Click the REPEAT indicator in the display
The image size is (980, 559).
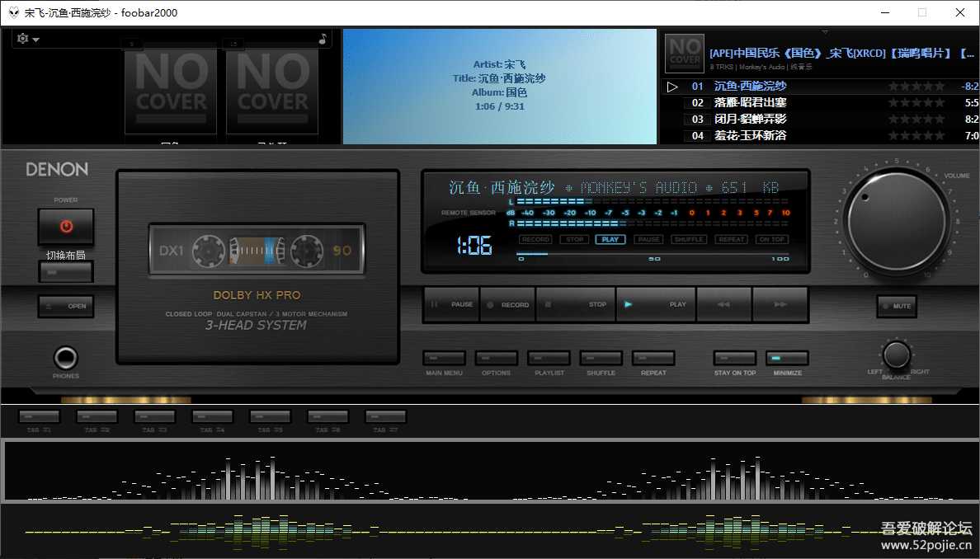point(731,239)
